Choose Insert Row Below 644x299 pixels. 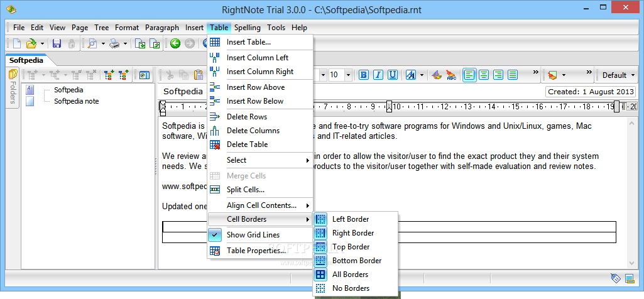260,101
